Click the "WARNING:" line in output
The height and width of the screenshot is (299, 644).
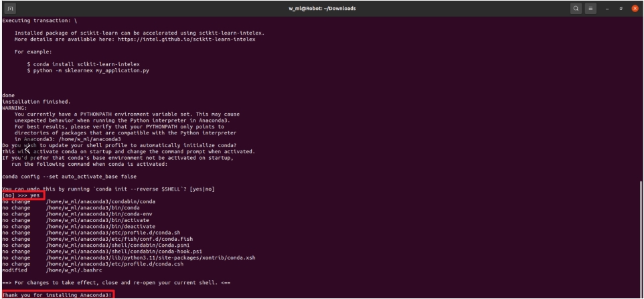point(13,107)
